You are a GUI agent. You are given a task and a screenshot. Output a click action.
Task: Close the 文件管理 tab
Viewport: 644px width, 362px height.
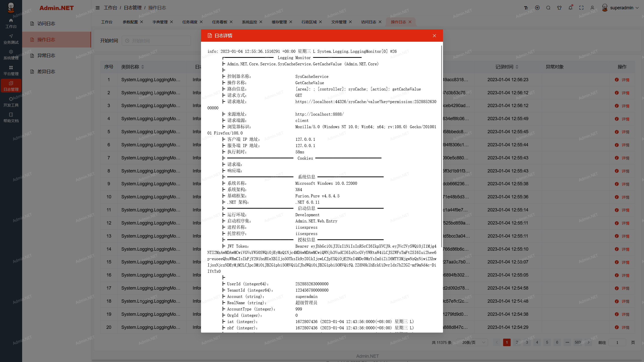350,22
